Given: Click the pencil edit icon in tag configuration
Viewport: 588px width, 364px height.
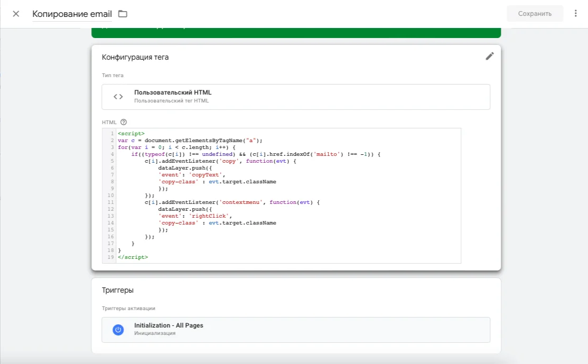Looking at the screenshot, I should click(490, 57).
